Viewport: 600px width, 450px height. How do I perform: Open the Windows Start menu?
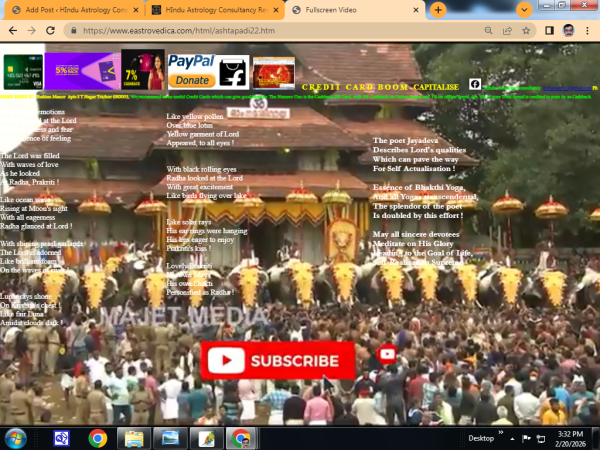tap(17, 437)
